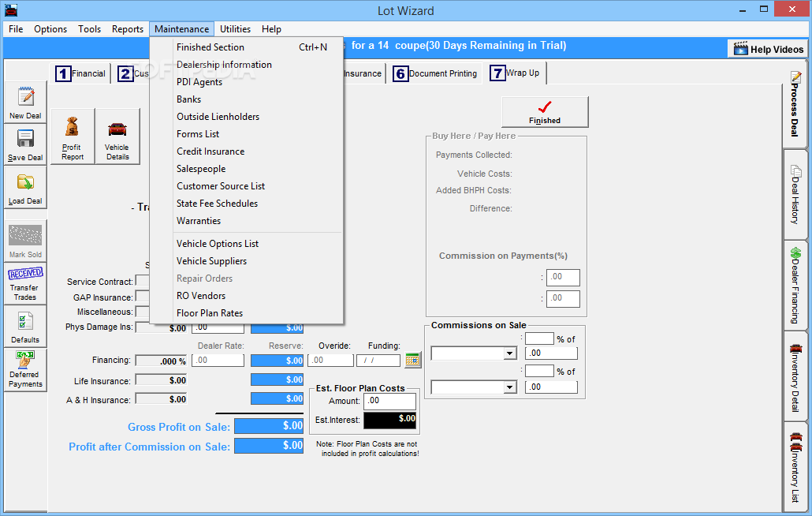The height and width of the screenshot is (516, 812).
Task: Choose Forms List menu item
Action: pyautogui.click(x=247, y=134)
